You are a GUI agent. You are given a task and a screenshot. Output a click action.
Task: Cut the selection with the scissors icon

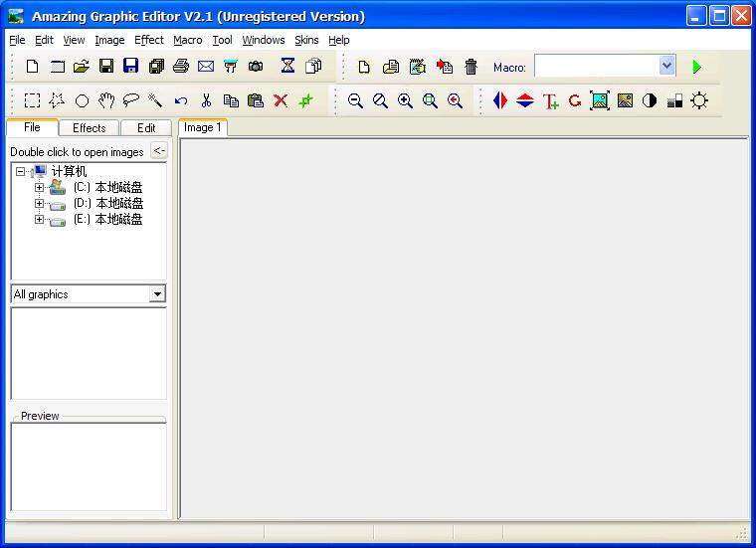click(x=206, y=100)
